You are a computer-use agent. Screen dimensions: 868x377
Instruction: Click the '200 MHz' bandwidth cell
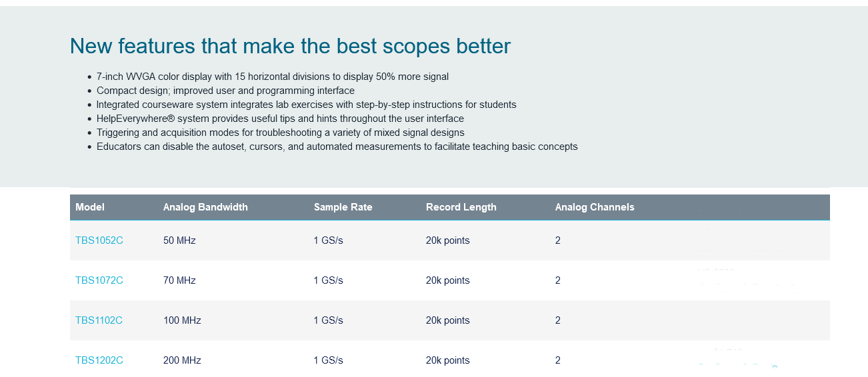[182, 360]
